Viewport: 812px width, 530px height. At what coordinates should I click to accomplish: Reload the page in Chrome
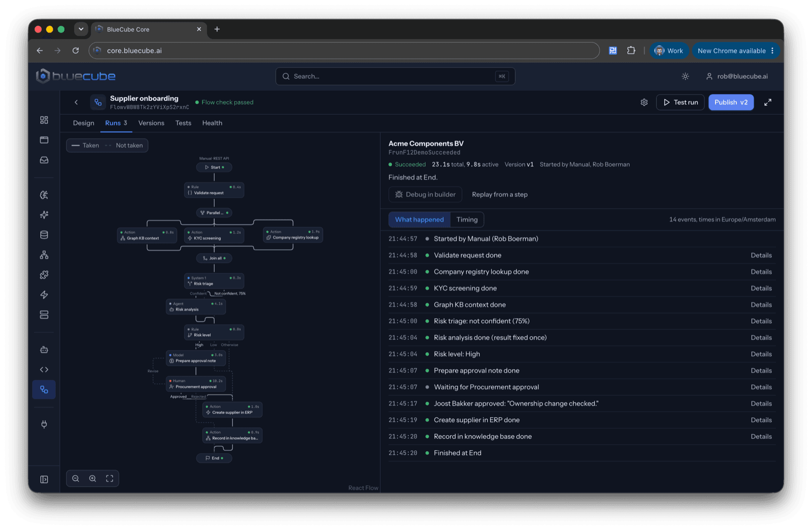point(76,51)
